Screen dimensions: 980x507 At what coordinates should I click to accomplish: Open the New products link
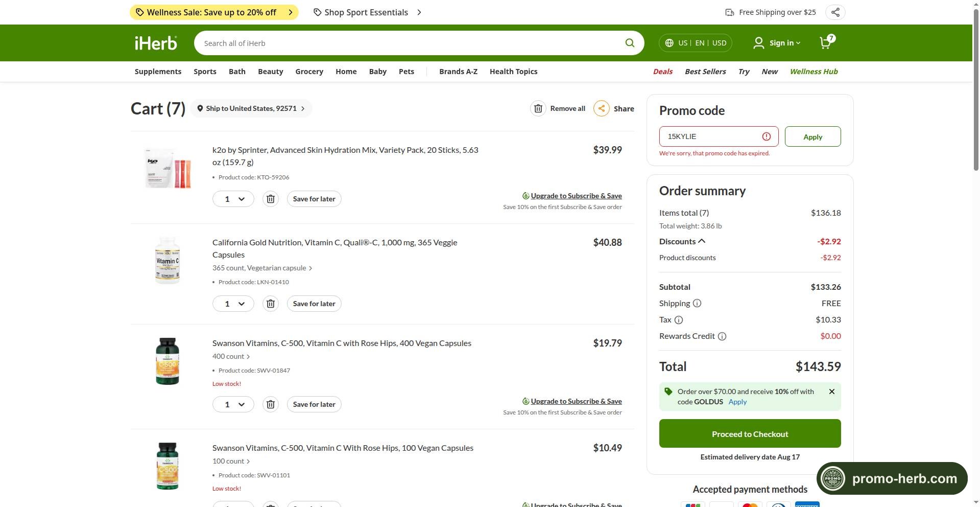770,72
